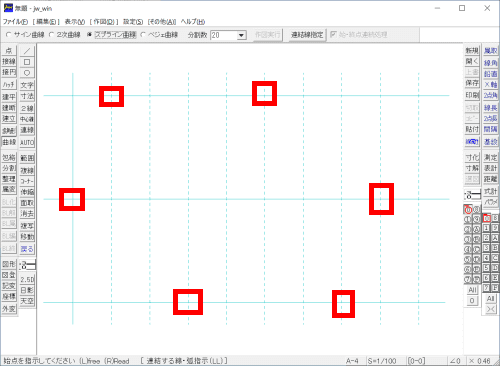This screenshot has width=500, height=366.
Task: Click the 新規 new file button
Action: tap(472, 51)
